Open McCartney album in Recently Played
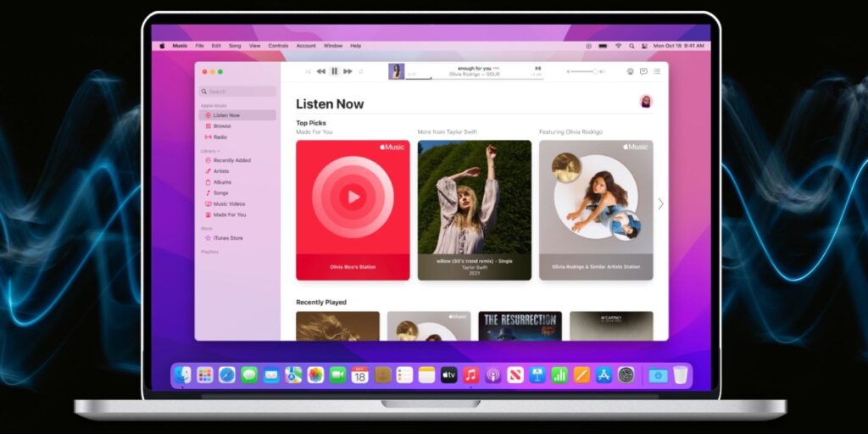This screenshot has width=868, height=434. (x=611, y=326)
